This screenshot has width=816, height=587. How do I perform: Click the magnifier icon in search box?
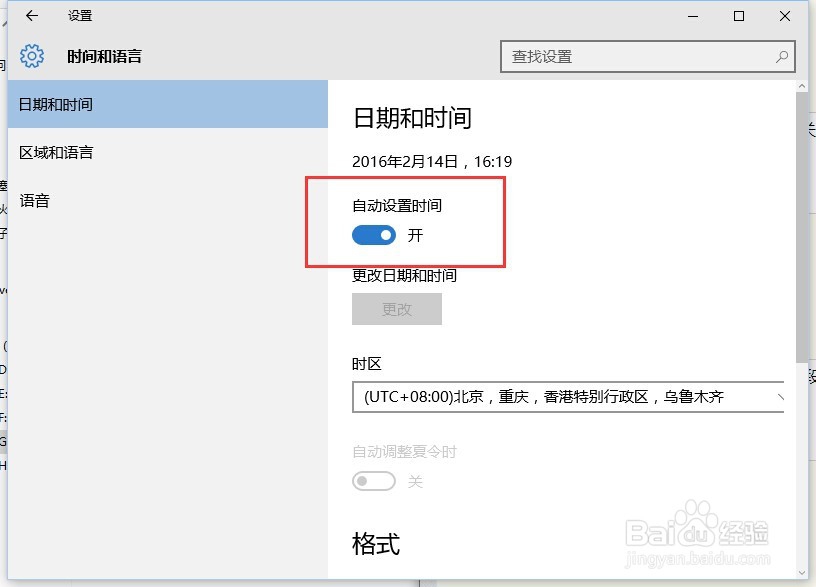[x=781, y=57]
